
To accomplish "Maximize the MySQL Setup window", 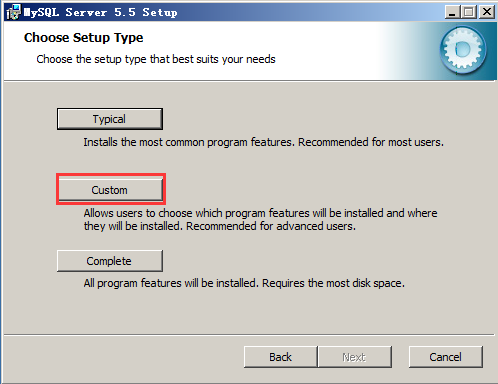I will pyautogui.click(x=469, y=12).
